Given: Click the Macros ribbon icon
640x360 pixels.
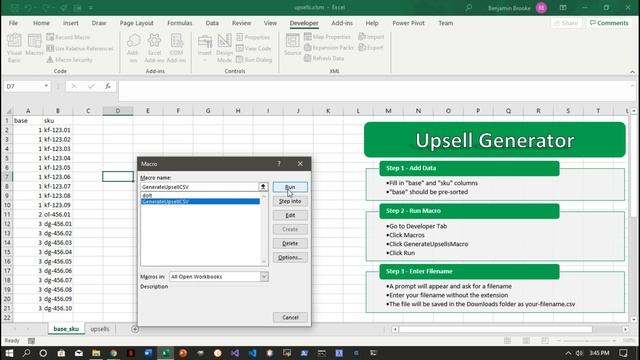Looking at the screenshot, I should tap(34, 45).
